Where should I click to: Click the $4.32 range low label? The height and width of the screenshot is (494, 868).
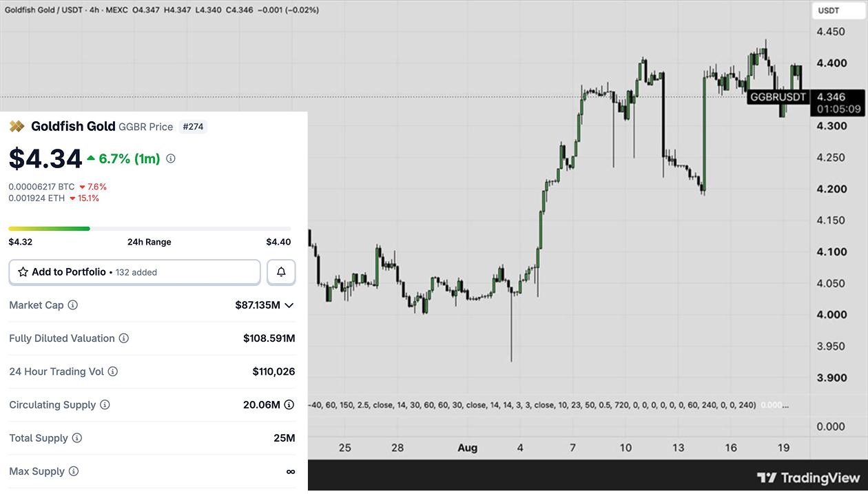(21, 242)
